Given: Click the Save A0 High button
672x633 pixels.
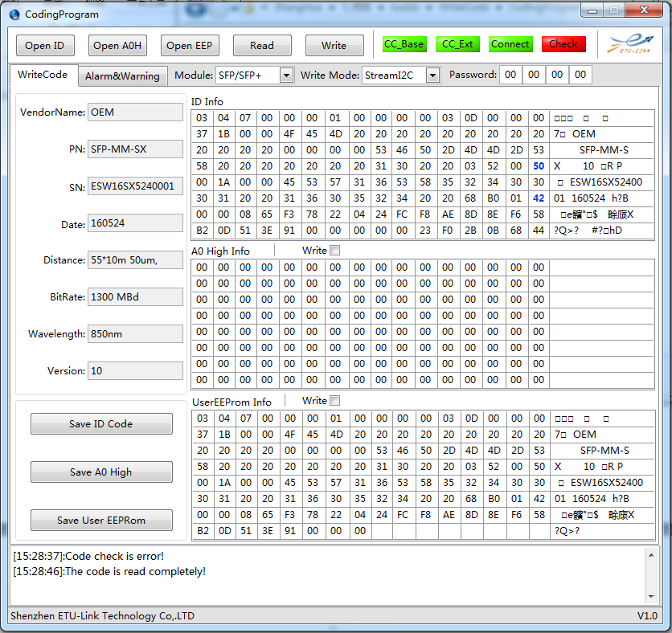Looking at the screenshot, I should (x=101, y=472).
